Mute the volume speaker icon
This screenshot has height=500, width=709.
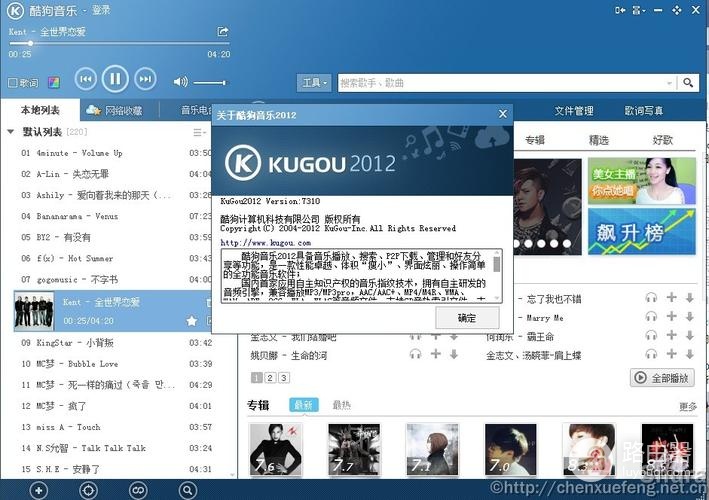[x=180, y=82]
